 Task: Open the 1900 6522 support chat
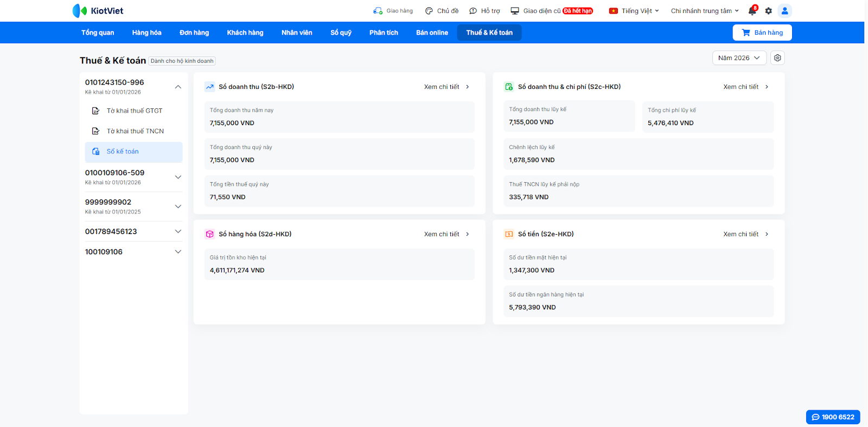pyautogui.click(x=833, y=417)
